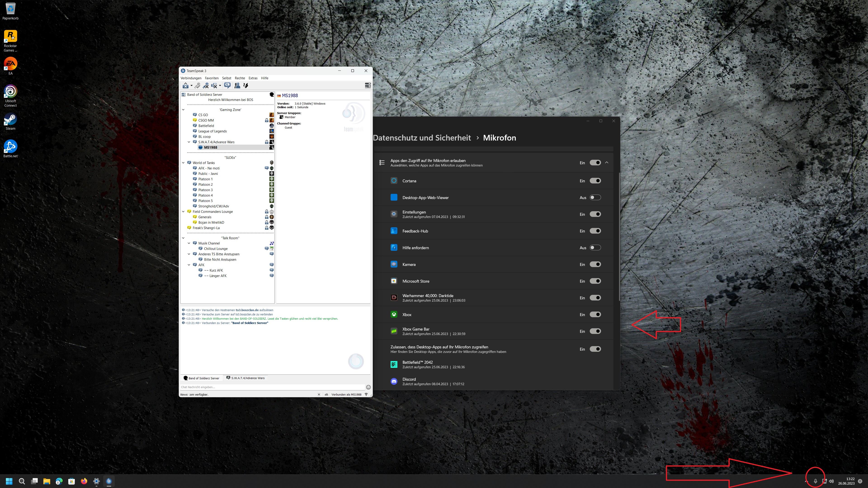868x488 pixels.
Task: Open the smiley emoji picker in TeamSpeak chat
Action: pos(368,387)
